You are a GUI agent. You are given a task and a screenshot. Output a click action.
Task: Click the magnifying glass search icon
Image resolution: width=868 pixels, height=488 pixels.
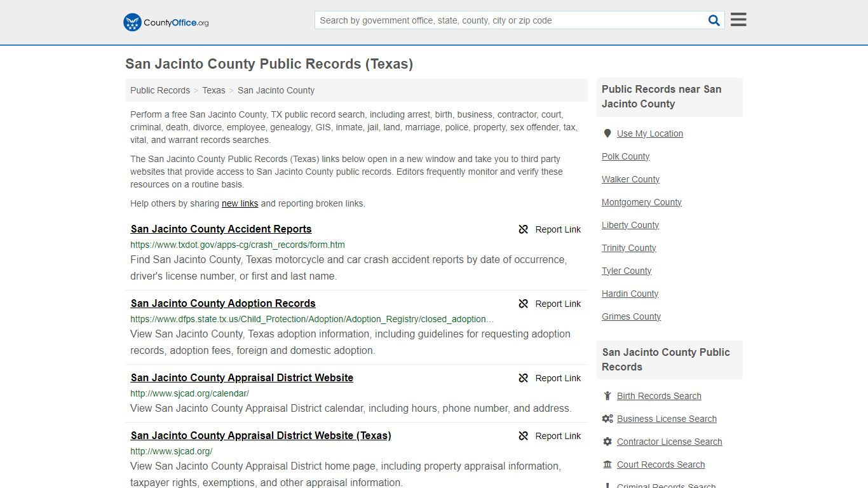click(714, 20)
